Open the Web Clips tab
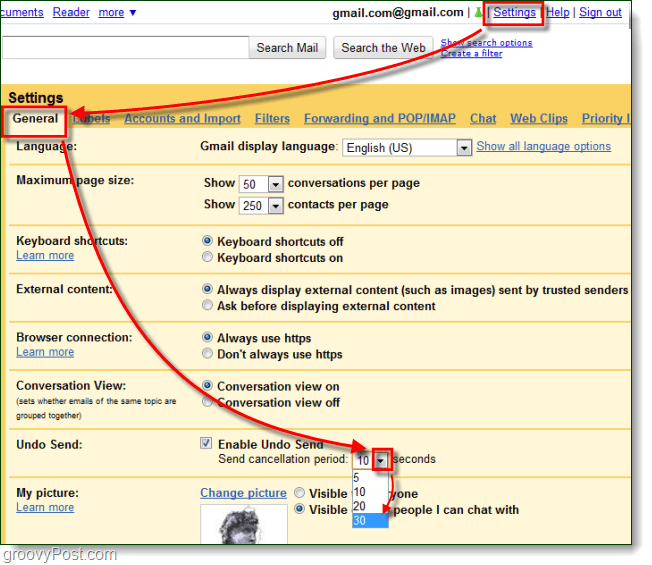652x565 pixels. [x=539, y=119]
